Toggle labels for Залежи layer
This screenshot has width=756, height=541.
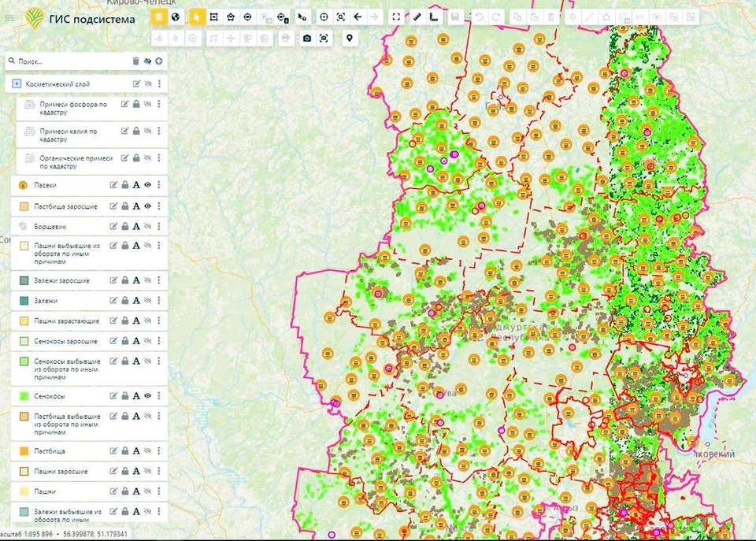[136, 301]
